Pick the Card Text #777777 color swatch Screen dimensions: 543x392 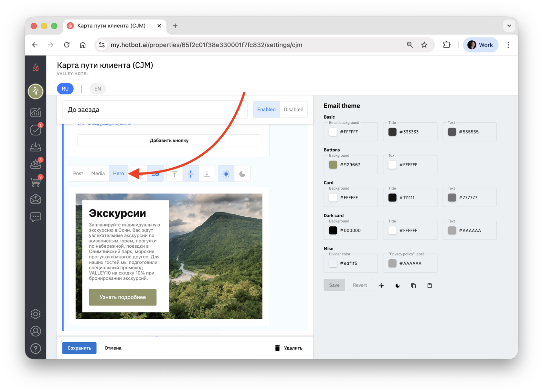click(x=452, y=198)
